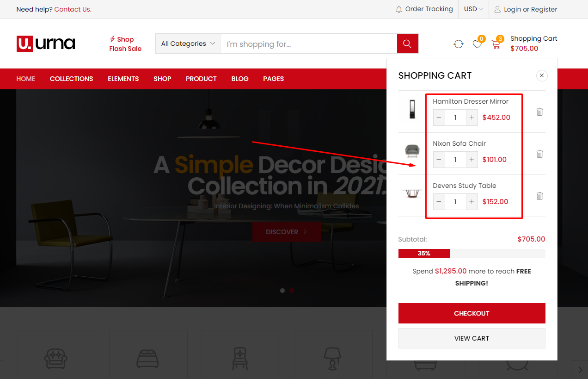The width and height of the screenshot is (588, 379).
Task: Click the Register link
Action: point(544,9)
